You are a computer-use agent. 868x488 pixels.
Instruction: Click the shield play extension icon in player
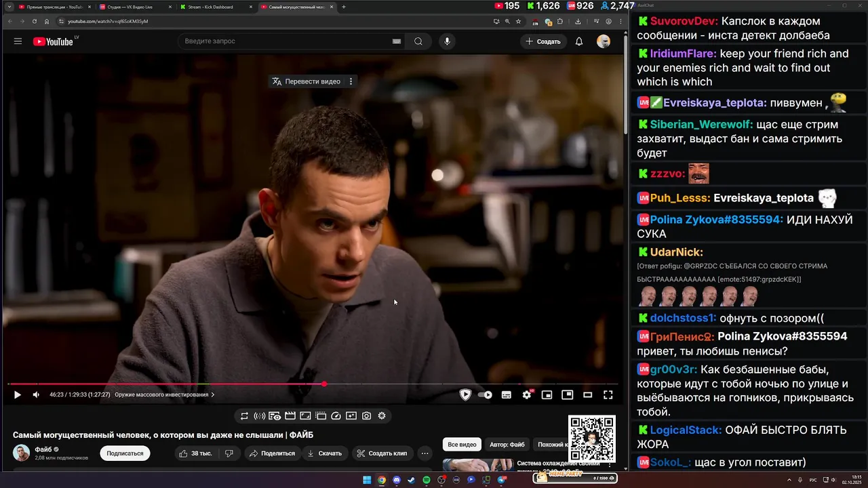point(465,394)
